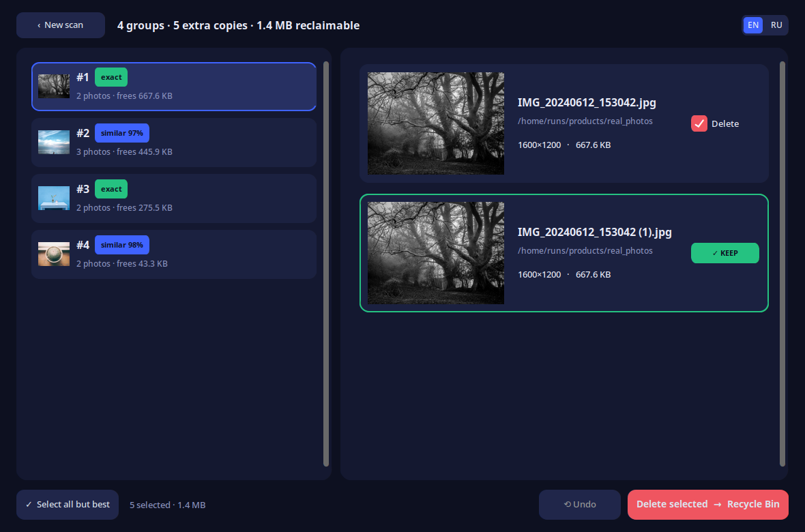Open duplicate group #1 forest thumbnail
This screenshot has width=805, height=532.
54,86
